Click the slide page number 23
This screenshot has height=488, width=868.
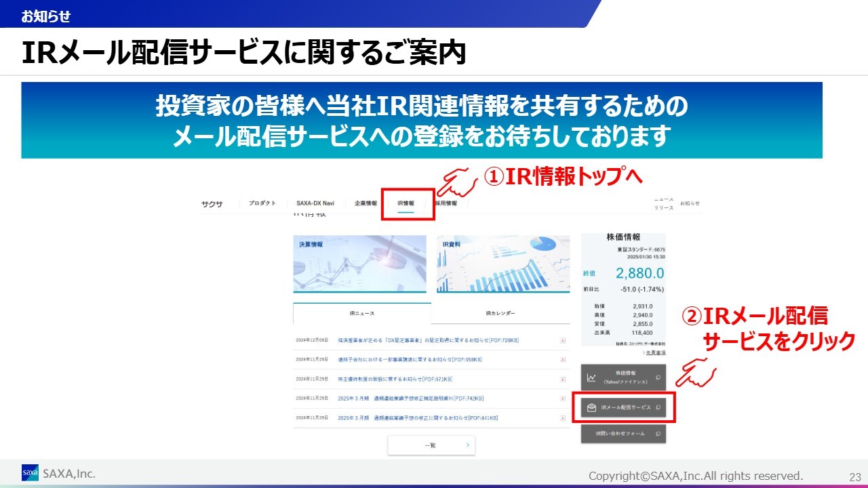coord(854,477)
